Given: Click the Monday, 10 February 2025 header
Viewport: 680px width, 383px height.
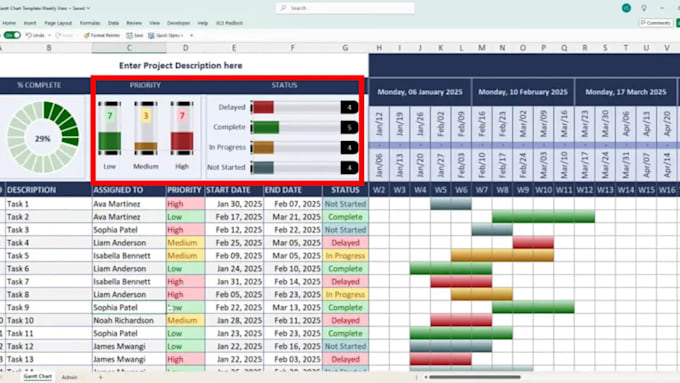Looking at the screenshot, I should coord(523,92).
